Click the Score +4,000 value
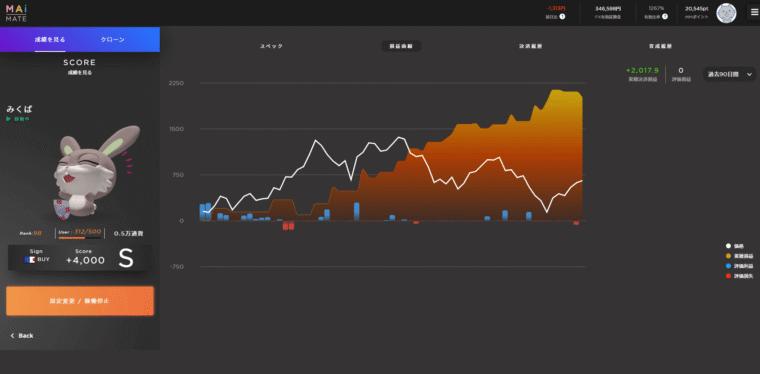Viewport: 760px width, 374px height. pyautogui.click(x=85, y=261)
